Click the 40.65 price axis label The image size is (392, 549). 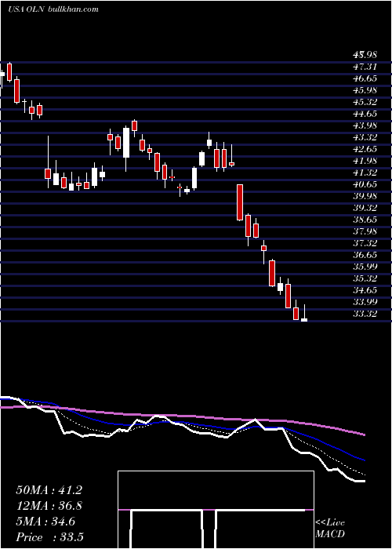point(365,184)
